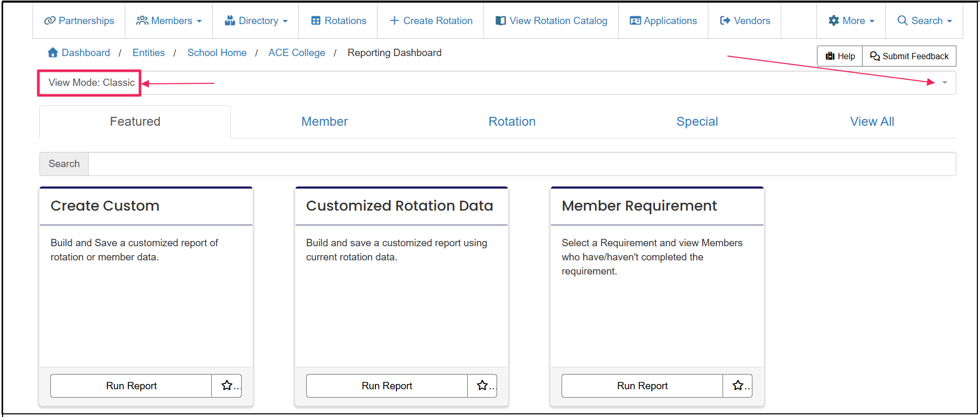Switch to the Member tab

(x=324, y=122)
